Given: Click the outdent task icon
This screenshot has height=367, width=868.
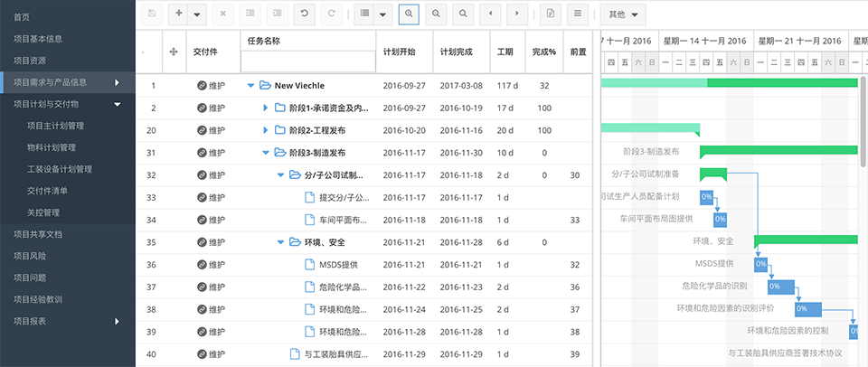Looking at the screenshot, I should point(250,14).
